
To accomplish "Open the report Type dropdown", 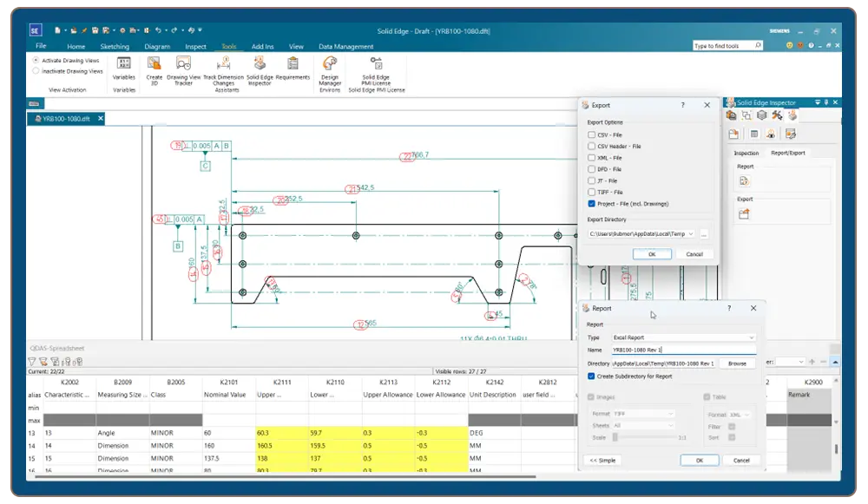I will coord(751,337).
